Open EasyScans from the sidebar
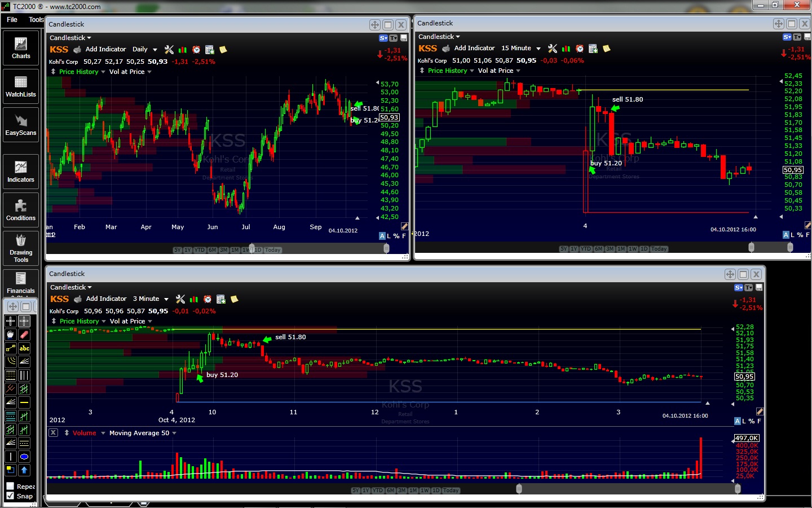812x508 pixels. point(21,125)
